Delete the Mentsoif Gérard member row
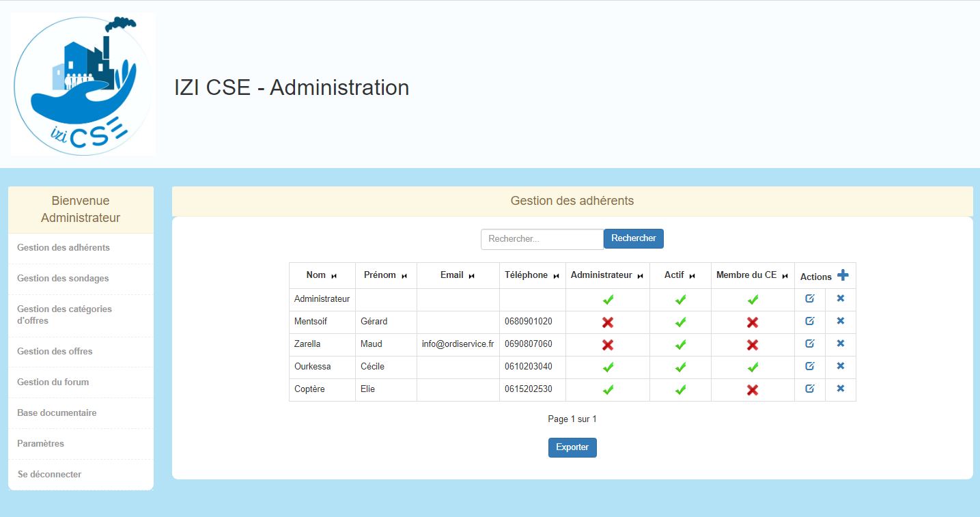This screenshot has width=980, height=517. [x=841, y=321]
